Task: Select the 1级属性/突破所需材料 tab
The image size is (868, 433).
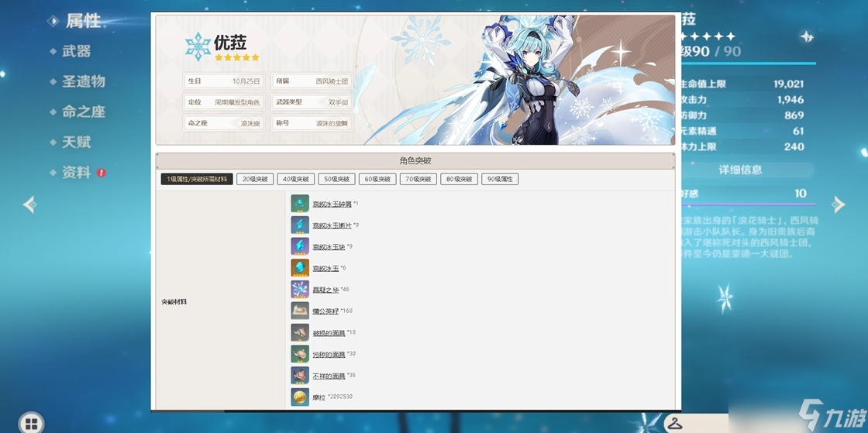Action: coord(197,179)
